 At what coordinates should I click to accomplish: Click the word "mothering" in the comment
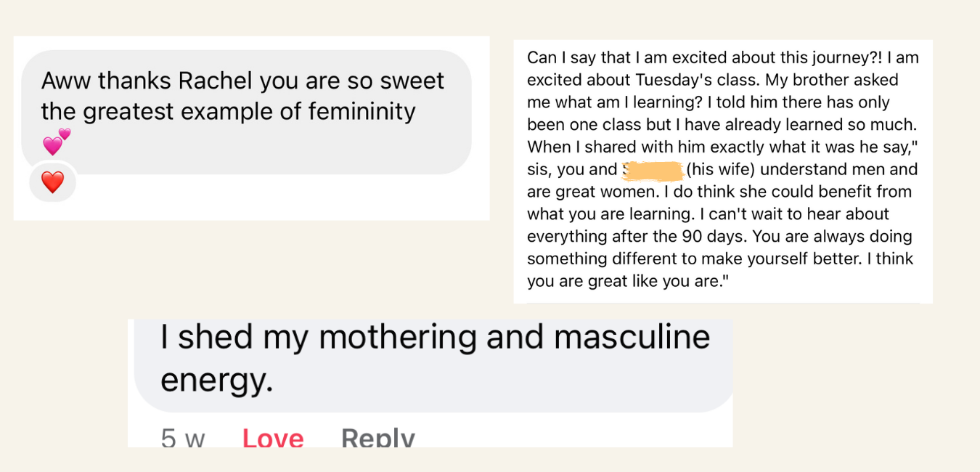[x=396, y=338]
